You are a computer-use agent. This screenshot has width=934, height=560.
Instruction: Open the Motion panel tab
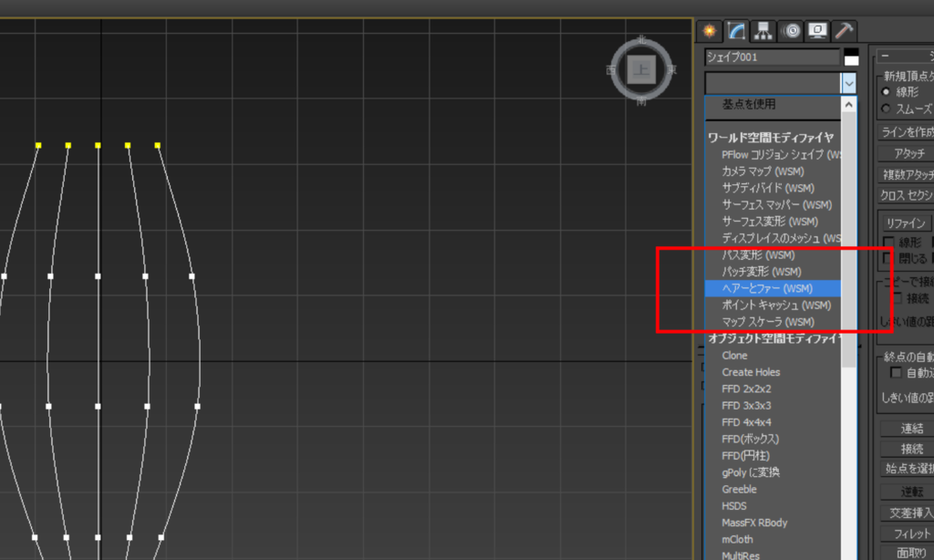pos(791,31)
